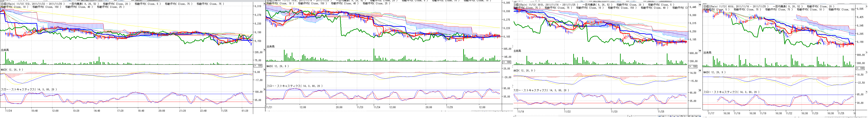Click the ×100 volume scale box in 5-minute chart
The width and height of the screenshot is (868, 126).
258,66
